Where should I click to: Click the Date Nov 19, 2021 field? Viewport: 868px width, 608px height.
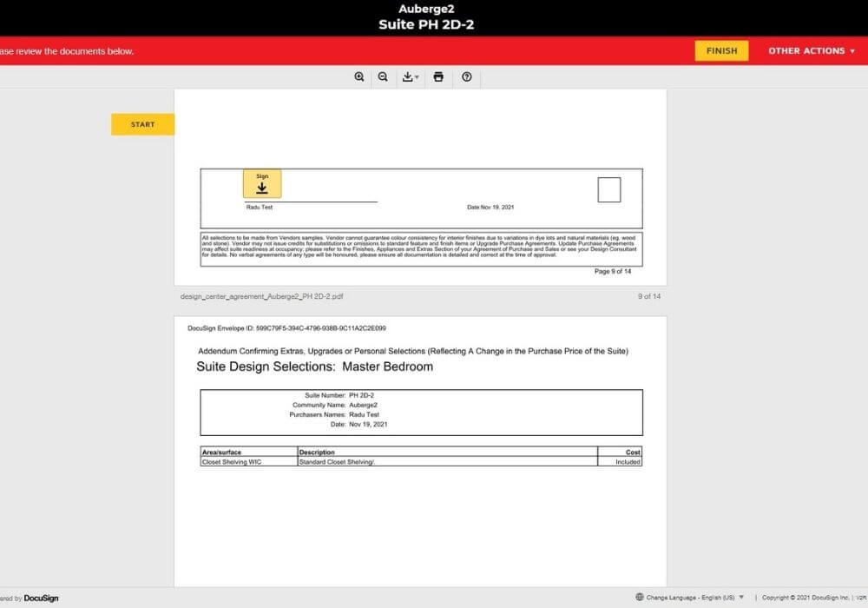[x=496, y=208]
